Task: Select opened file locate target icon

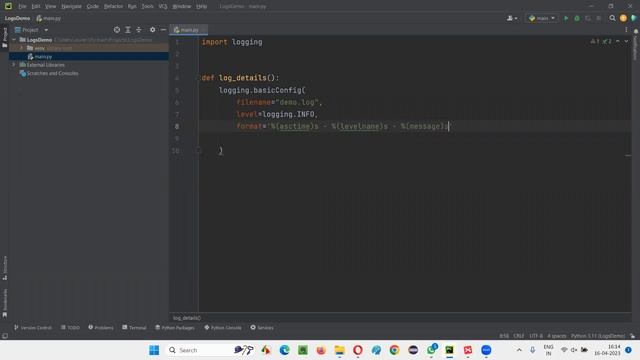Action: click(x=117, y=30)
